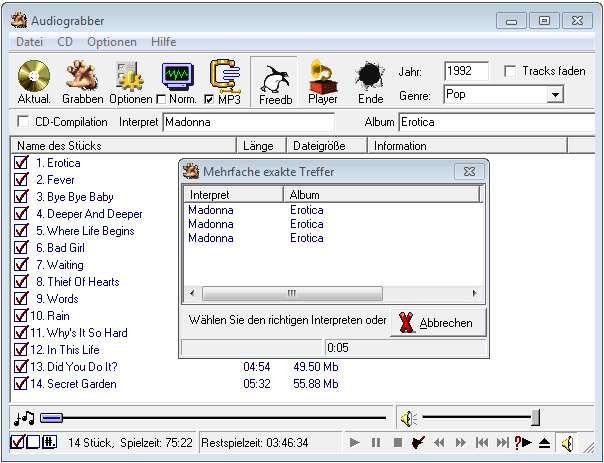The height and width of the screenshot is (463, 604).
Task: Open the Player gramophone icon
Action: coord(322,76)
